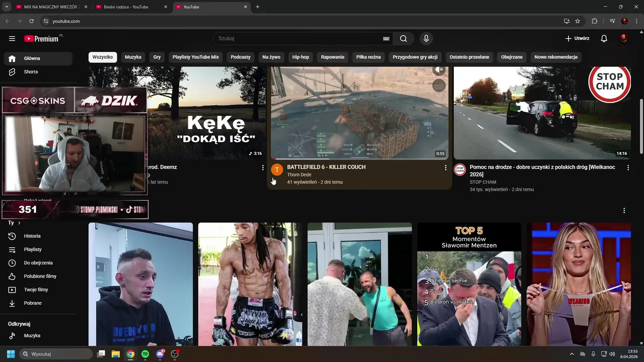Click the Thom Dede channel avatar
Screen dimensions: 644x362
click(x=277, y=170)
